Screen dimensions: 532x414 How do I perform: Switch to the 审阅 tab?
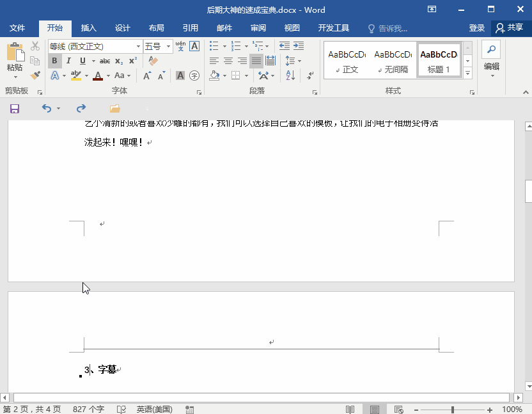pyautogui.click(x=258, y=28)
